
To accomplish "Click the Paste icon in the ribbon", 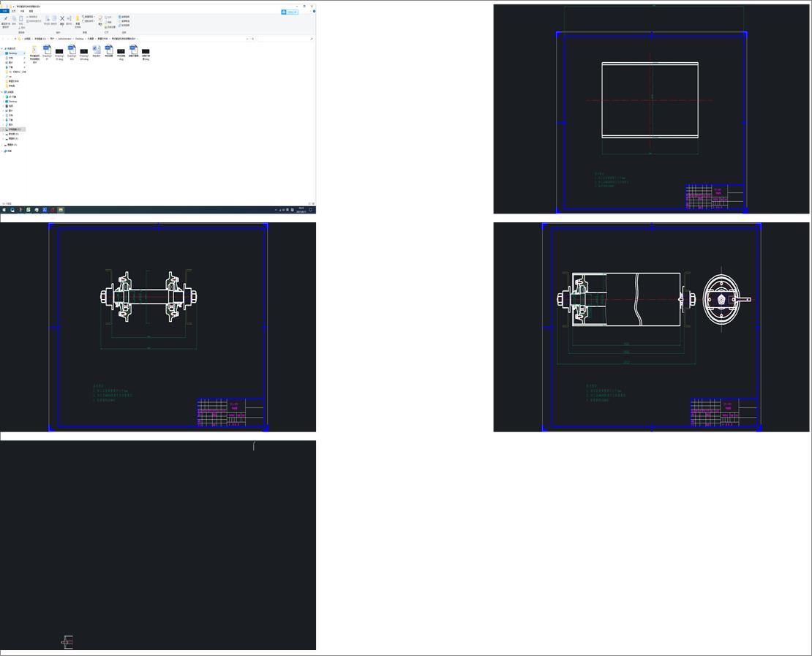I will (20, 18).
